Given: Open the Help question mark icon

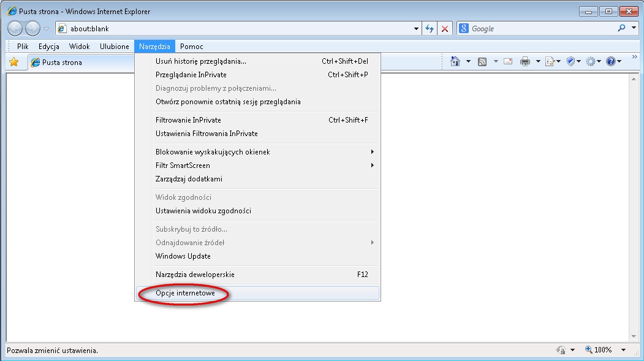Looking at the screenshot, I should click(x=611, y=62).
